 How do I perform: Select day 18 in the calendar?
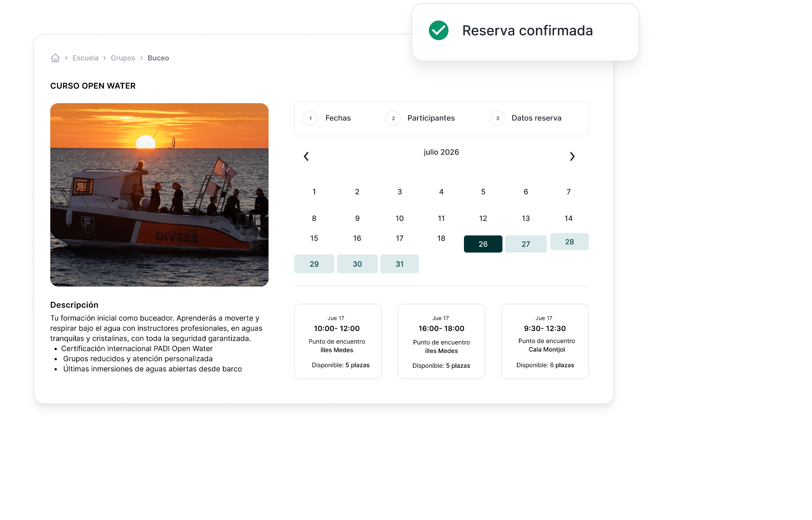click(x=441, y=238)
